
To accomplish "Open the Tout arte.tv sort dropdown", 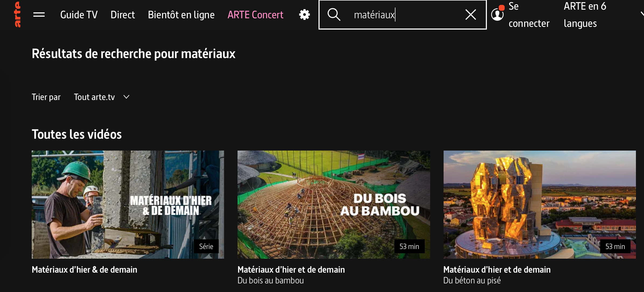I will coord(94,97).
